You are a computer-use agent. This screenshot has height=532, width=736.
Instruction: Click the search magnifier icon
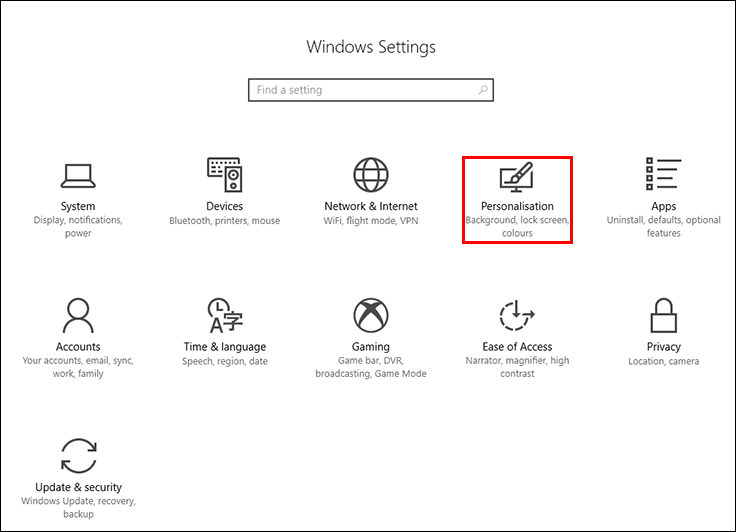coord(483,90)
